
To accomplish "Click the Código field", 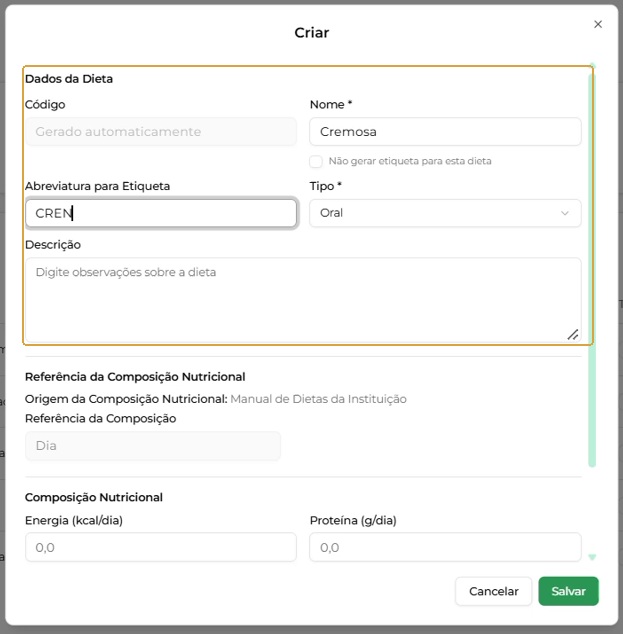I will pyautogui.click(x=161, y=131).
